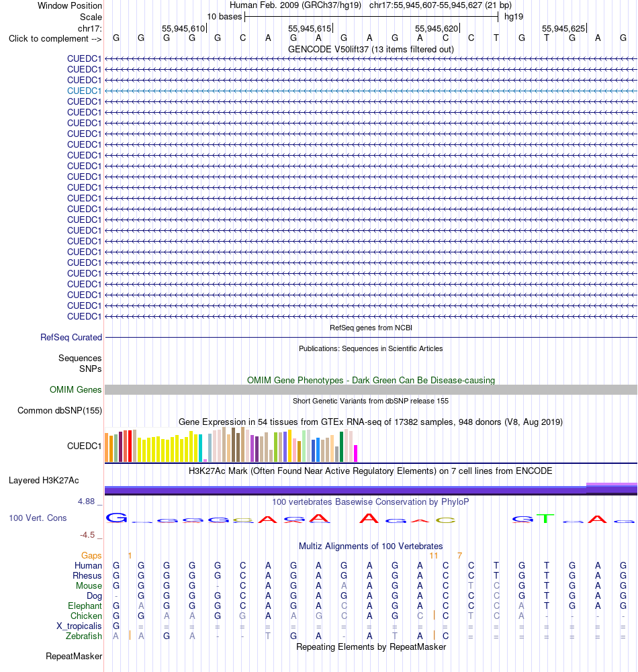This screenshot has height=672, width=638.
Task: Click the 55,945,610 ruler position
Action: tap(183, 28)
